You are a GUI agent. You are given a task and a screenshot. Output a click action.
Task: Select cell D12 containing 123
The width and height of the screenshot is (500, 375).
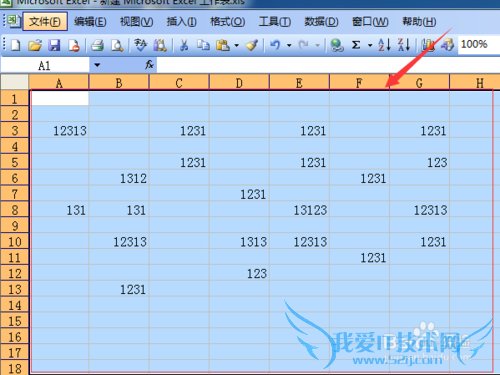coord(239,273)
